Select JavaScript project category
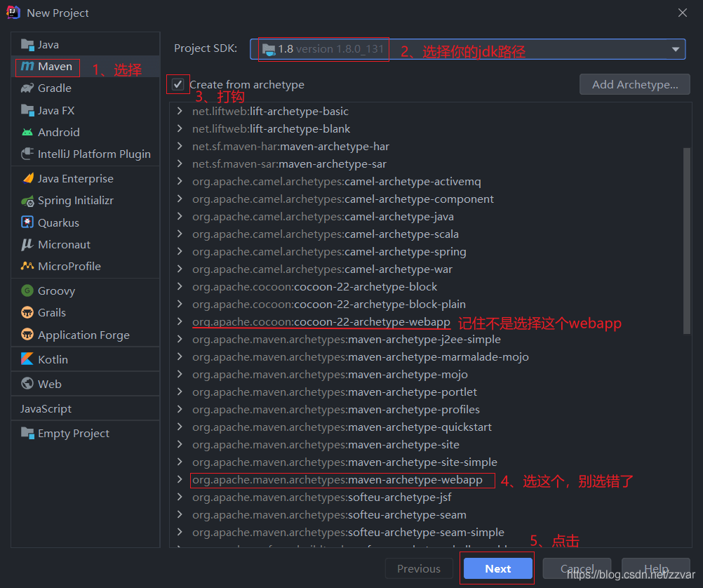Viewport: 703px width, 588px height. coord(46,408)
